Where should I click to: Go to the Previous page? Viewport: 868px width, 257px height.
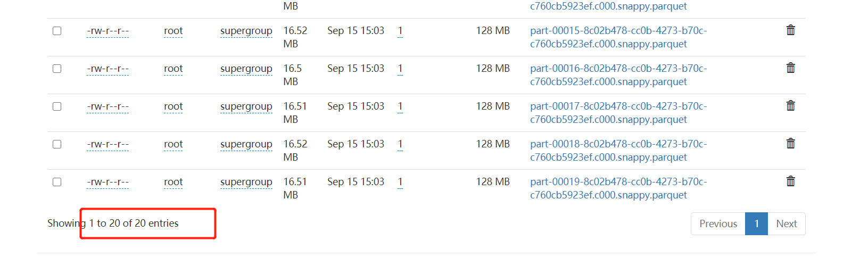point(718,224)
